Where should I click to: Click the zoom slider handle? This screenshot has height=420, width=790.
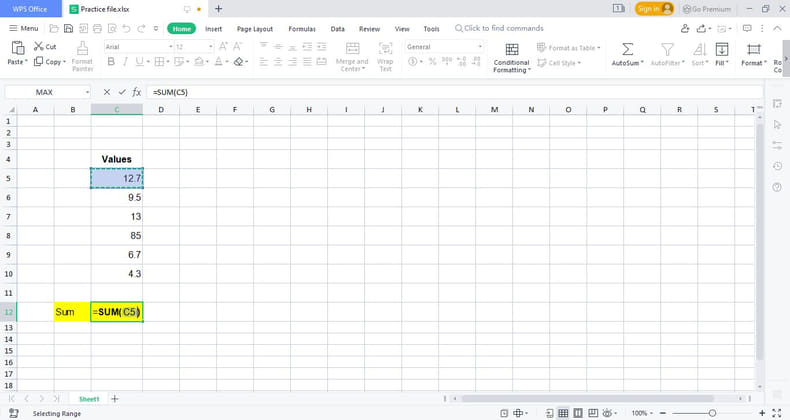coord(712,413)
